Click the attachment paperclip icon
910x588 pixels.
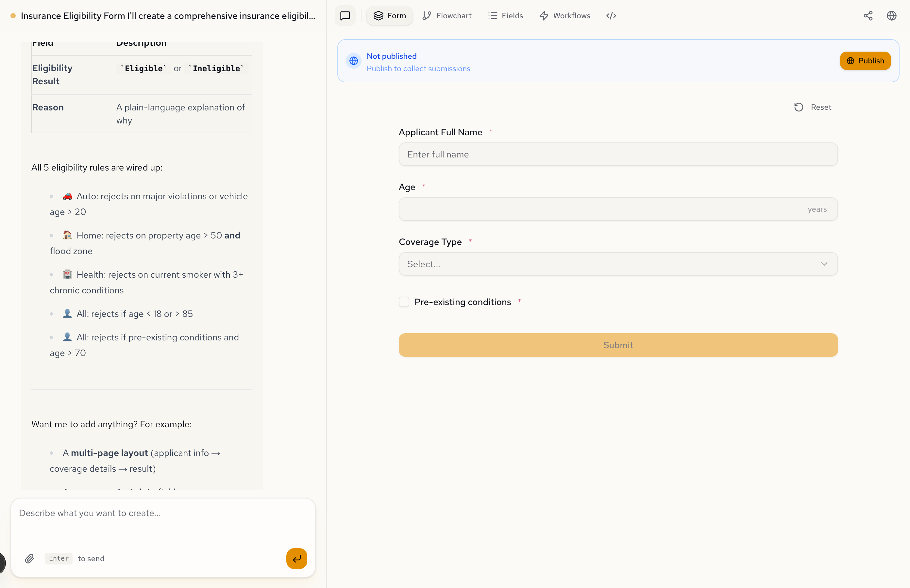[29, 559]
